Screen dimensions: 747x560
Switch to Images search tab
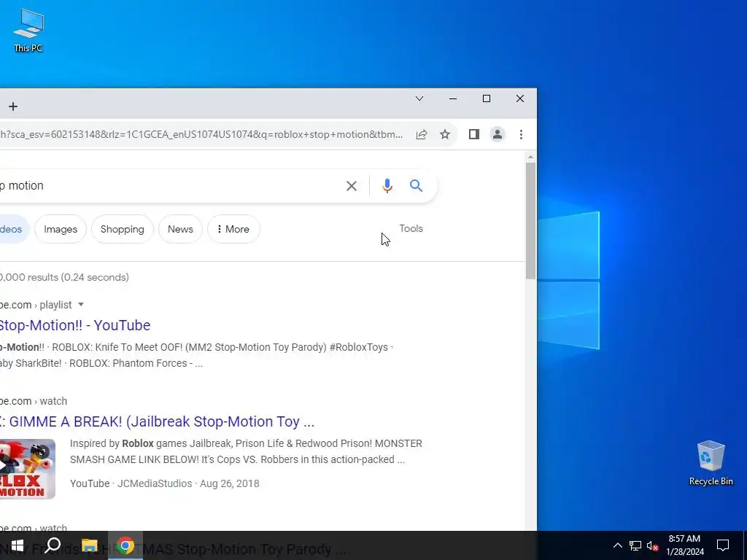[61, 229]
